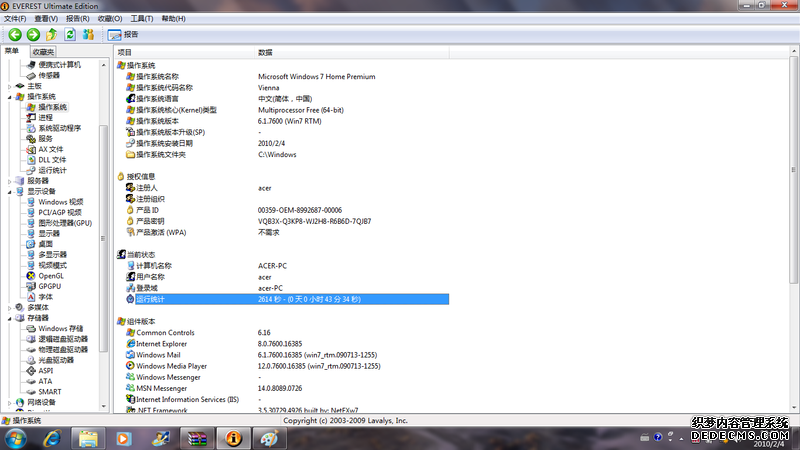Screen dimensions: 800x450
Task: Click the tree panel scroll down arrow
Action: [104, 407]
